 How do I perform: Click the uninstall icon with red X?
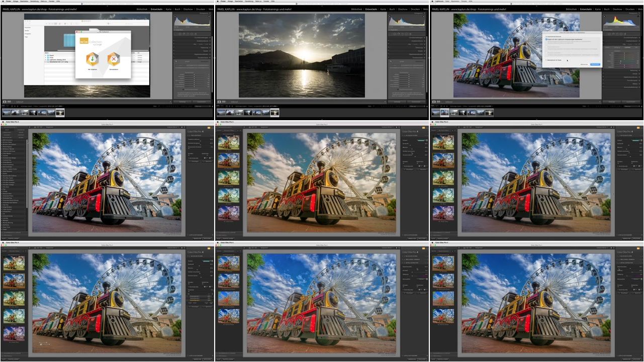coord(114,58)
